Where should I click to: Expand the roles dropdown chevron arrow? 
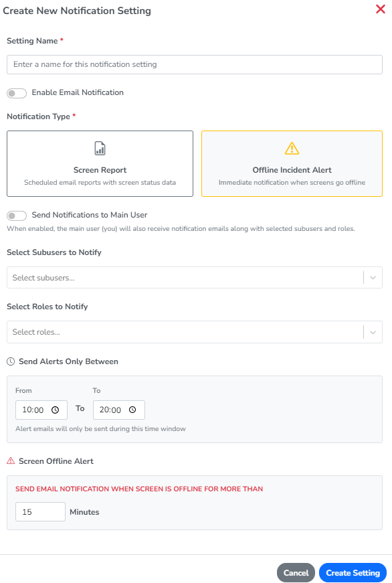coord(373,332)
